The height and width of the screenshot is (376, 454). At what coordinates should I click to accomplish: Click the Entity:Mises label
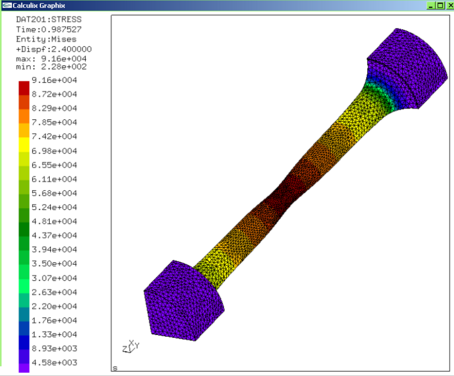pos(46,39)
